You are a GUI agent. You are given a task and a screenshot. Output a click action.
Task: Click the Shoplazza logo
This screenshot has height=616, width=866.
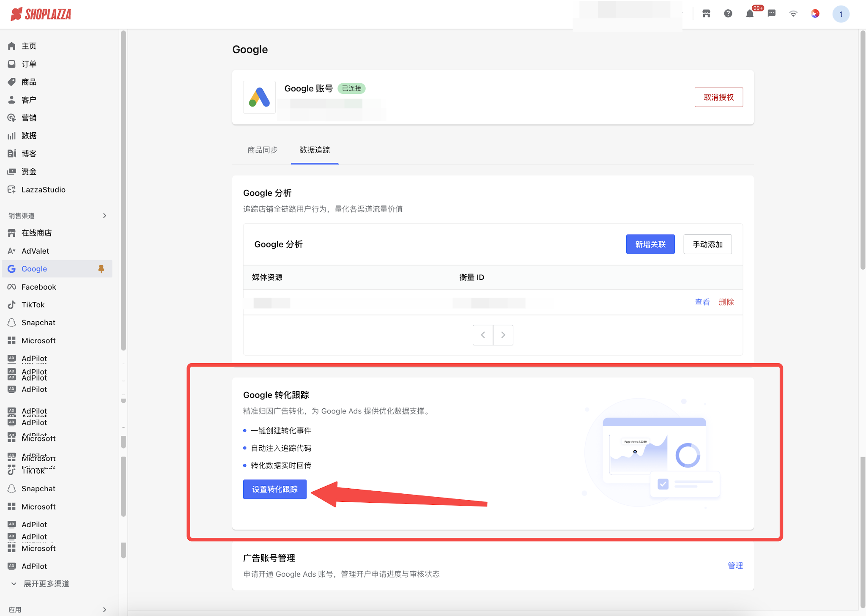(41, 14)
